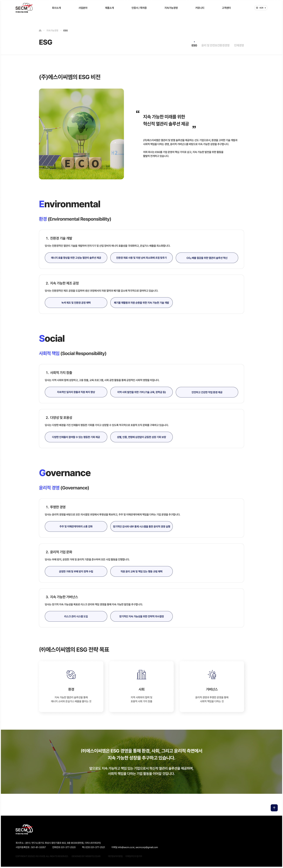Click the 환경 leaf icon in strategy goals
This screenshot has height=868, width=283.
pos(71,674)
